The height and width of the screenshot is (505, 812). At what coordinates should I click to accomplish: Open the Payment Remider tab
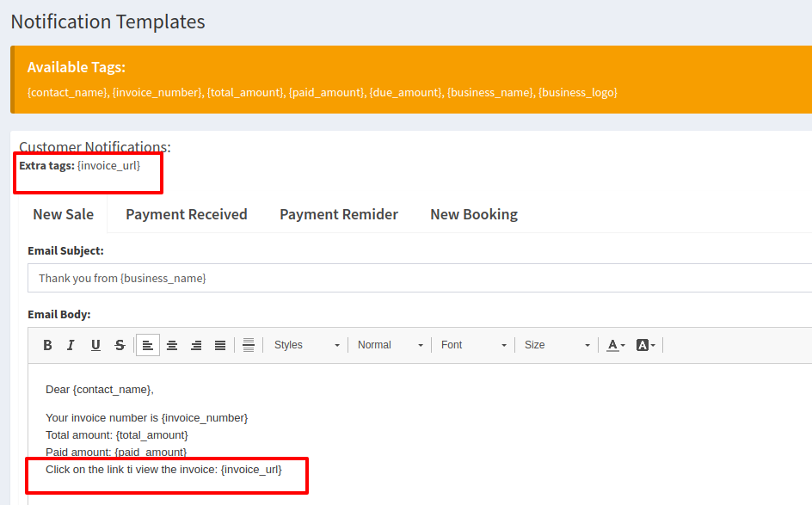pyautogui.click(x=339, y=214)
